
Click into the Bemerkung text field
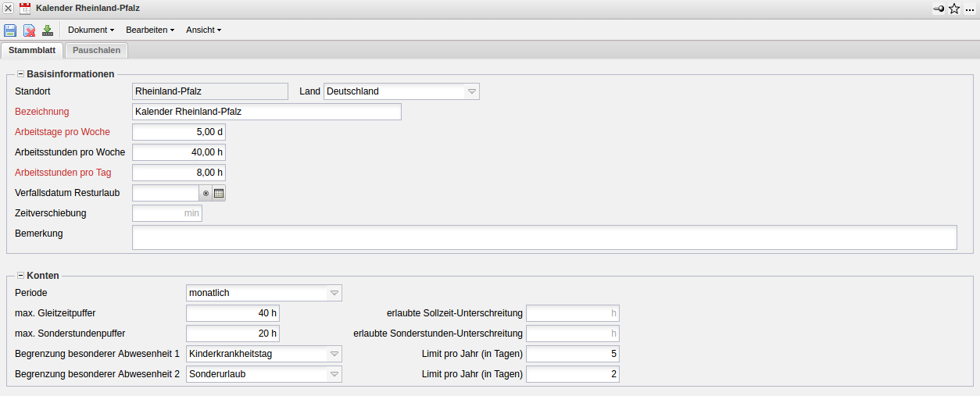pos(544,237)
